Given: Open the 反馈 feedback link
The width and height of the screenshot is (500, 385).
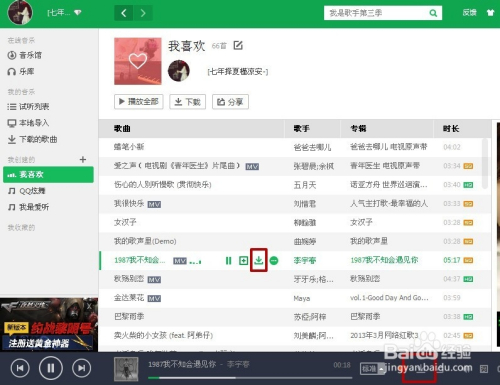Looking at the screenshot, I should click(x=470, y=13).
